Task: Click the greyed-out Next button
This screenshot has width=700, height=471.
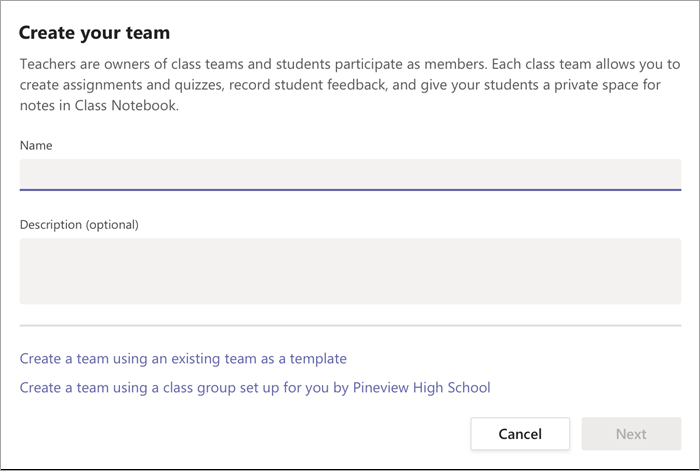Action: (631, 433)
